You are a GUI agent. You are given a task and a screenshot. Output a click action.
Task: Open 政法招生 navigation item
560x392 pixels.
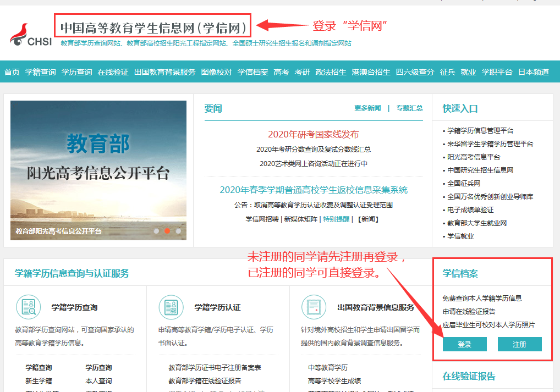click(x=331, y=72)
